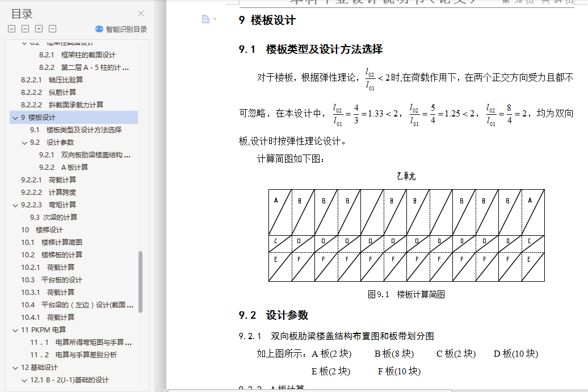The width and height of the screenshot is (588, 392).
Task: Jump to 10 楼梯设计
Action: click(42, 230)
